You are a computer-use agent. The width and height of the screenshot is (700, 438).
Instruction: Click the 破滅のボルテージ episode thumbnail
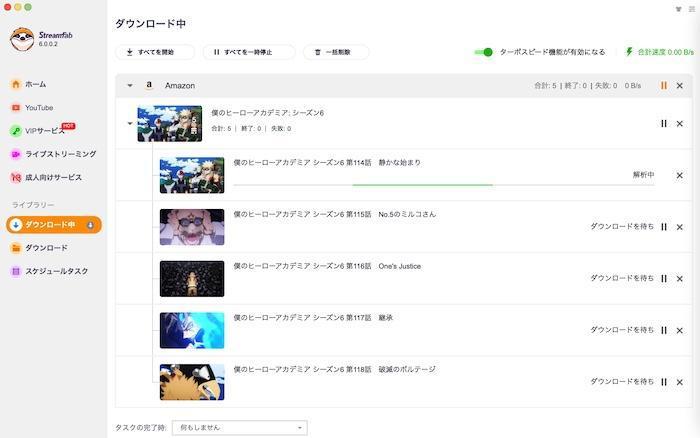click(192, 382)
